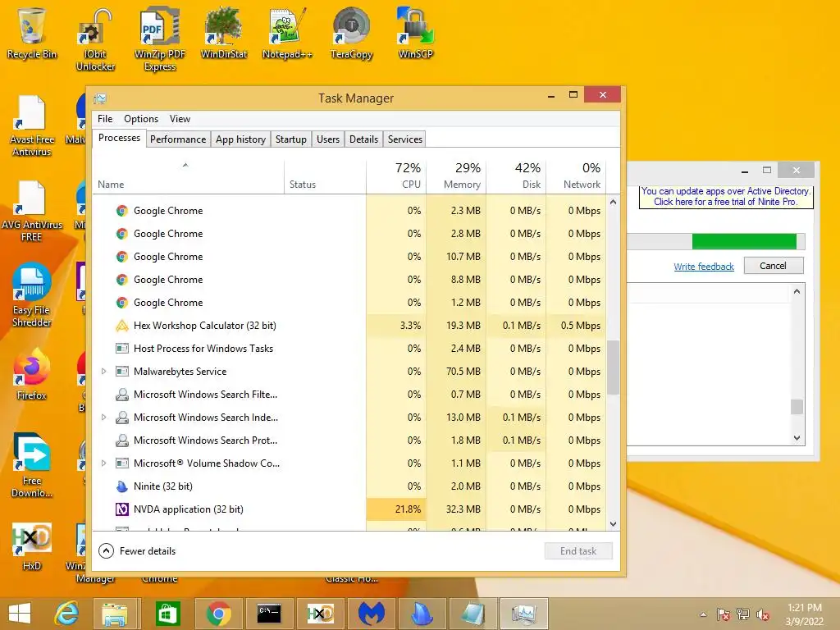Click the Task Manager scroll up arrow
This screenshot has height=630, width=840.
pos(614,202)
